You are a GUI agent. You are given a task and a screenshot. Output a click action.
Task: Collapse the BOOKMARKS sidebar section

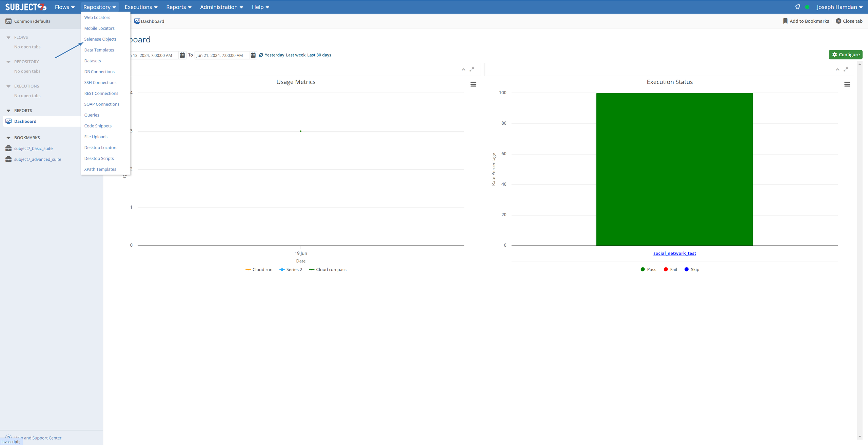8,138
